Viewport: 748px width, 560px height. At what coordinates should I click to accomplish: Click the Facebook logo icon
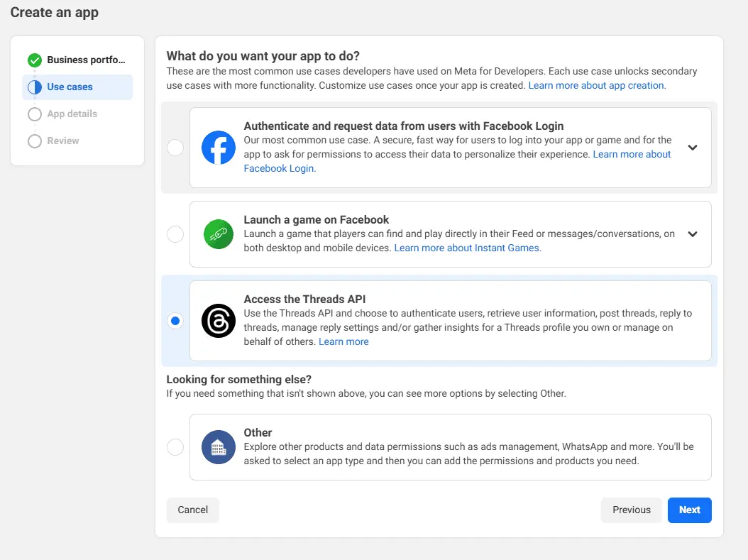(218, 148)
